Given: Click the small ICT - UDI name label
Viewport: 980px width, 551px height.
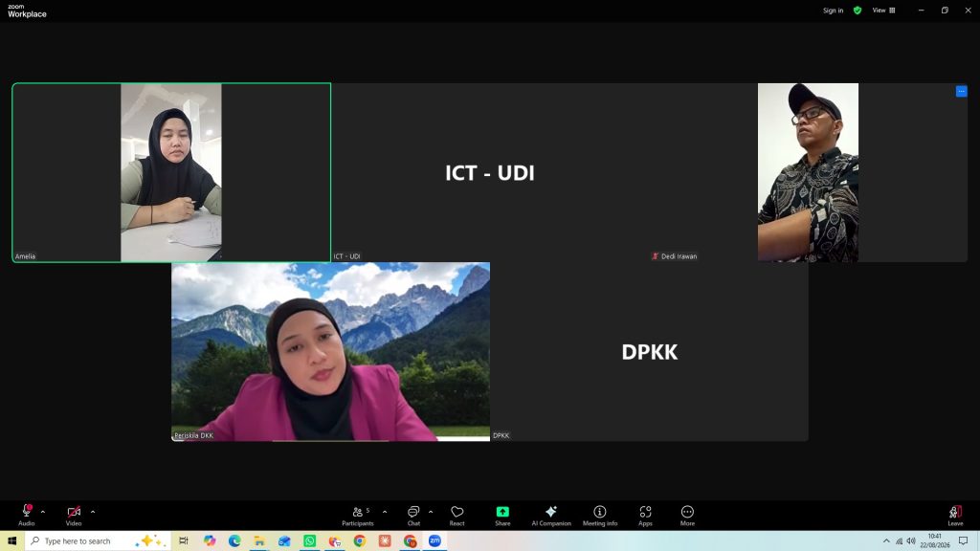Looking at the screenshot, I should point(346,256).
